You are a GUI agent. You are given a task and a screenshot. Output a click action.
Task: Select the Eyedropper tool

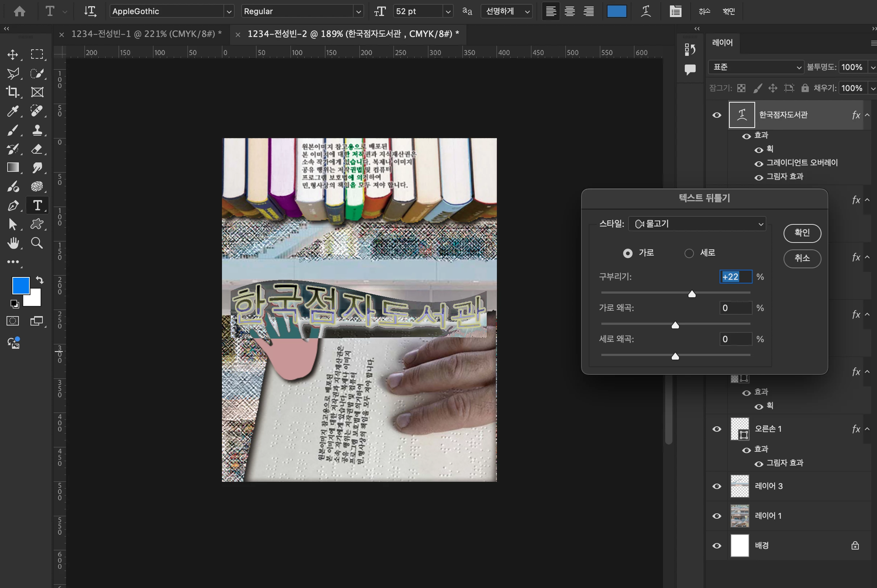[13, 111]
